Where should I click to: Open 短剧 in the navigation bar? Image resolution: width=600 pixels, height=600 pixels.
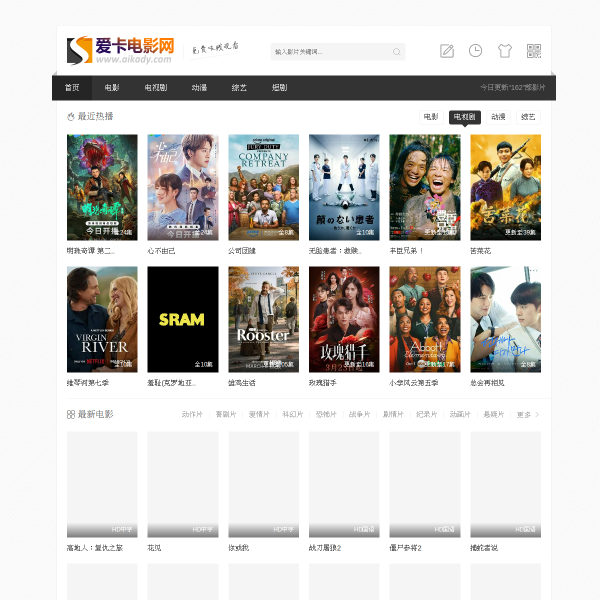(279, 88)
